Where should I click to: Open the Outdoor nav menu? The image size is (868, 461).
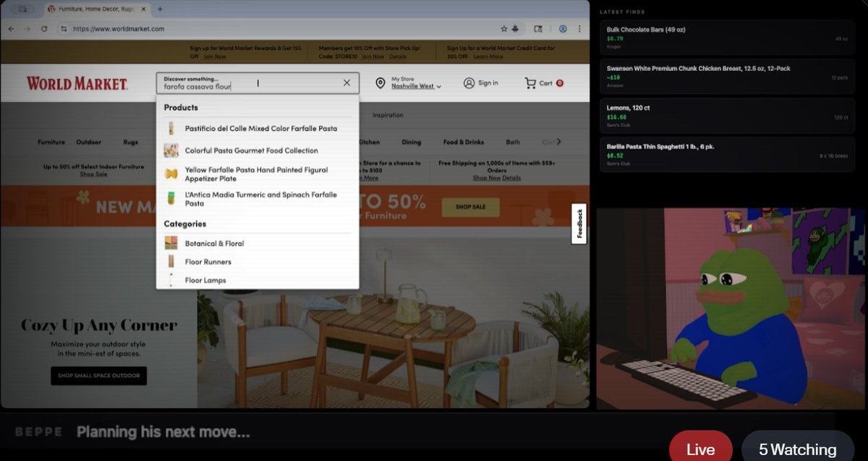coord(89,143)
